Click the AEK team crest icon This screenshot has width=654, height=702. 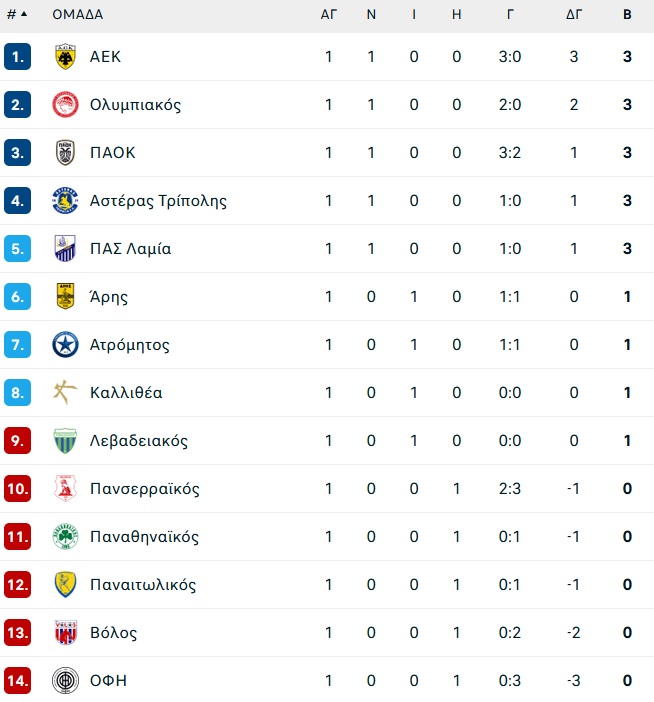(x=65, y=57)
